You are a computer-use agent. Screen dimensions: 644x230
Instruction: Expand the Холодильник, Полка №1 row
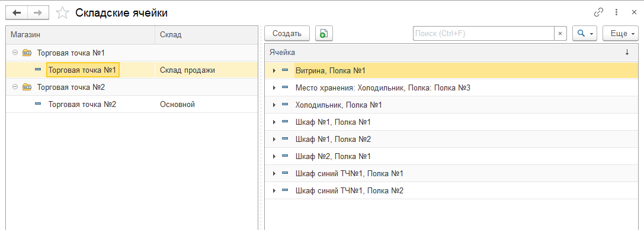[274, 105]
